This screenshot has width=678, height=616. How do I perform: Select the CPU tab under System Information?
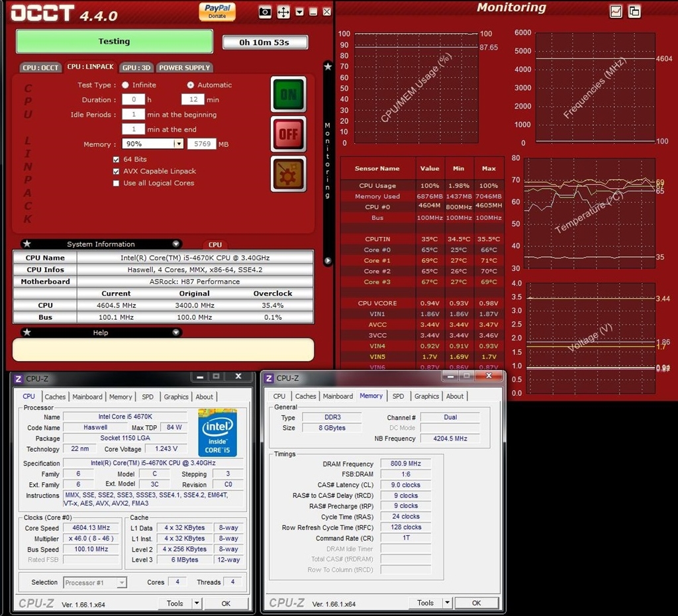(x=215, y=244)
